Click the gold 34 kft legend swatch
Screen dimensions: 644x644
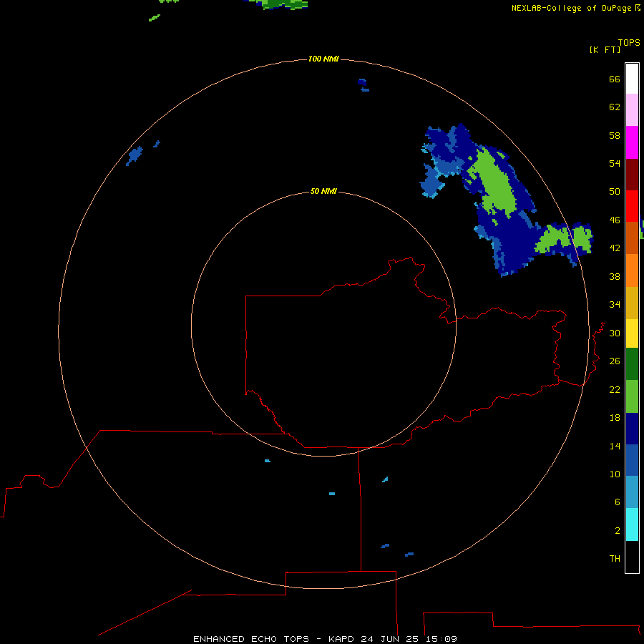point(632,303)
